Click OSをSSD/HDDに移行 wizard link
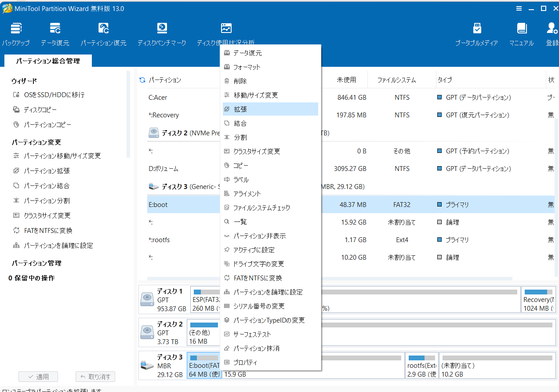Viewport: 559px width, 392px height. tap(54, 95)
